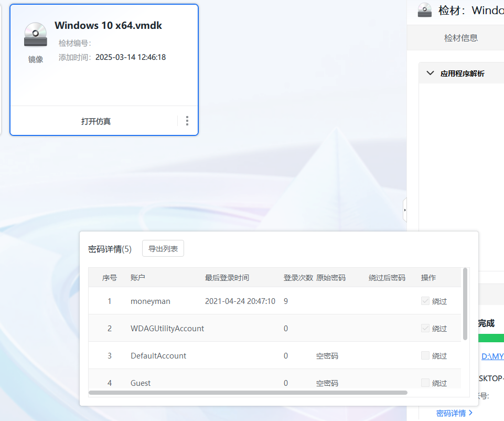Select the Windows 10 x64.vmdk title
The image size is (504, 421).
click(x=108, y=25)
